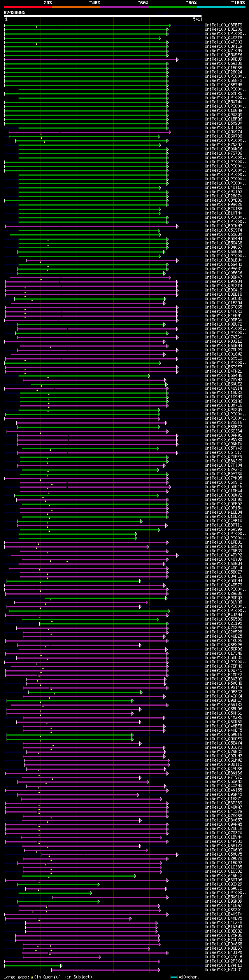Select hit label UniRef100_B9IKM7
The width and height of the screenshot is (249, 980).
[x=223, y=226]
